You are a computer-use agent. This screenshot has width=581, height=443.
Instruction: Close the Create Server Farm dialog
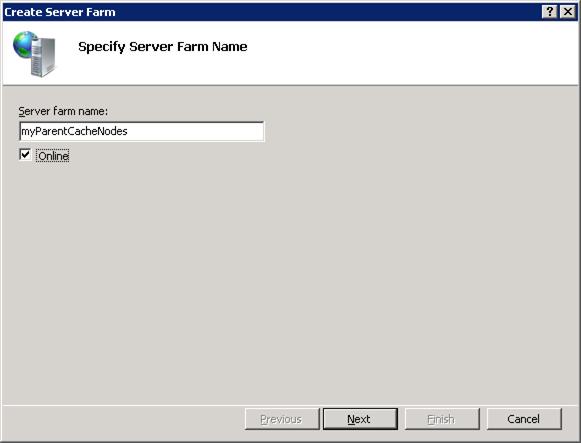[568, 12]
